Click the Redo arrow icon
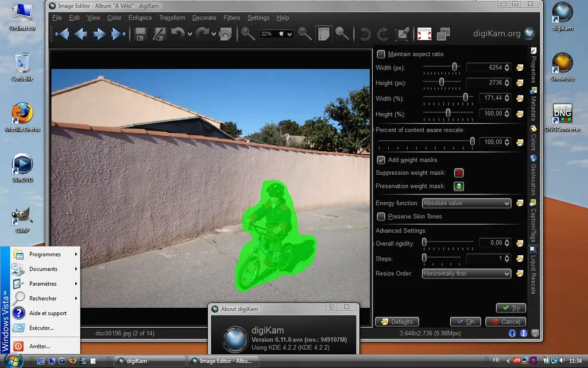588x368 pixels. click(x=201, y=34)
